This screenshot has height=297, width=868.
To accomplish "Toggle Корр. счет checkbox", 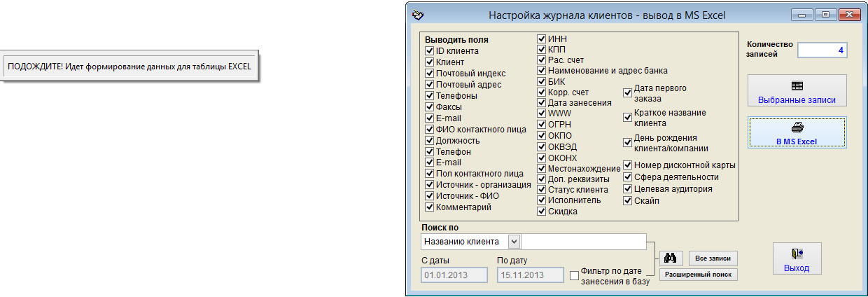I will 542,92.
